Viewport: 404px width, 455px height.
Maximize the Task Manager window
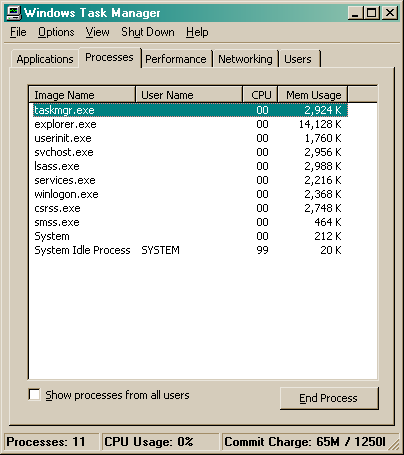coord(371,13)
